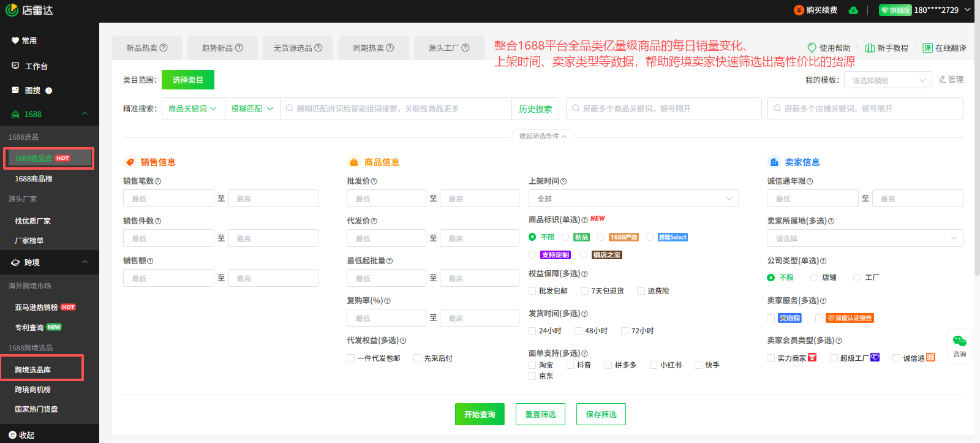This screenshot has height=443, width=980.
Task: Click the 选择类目 button
Action: 187,80
